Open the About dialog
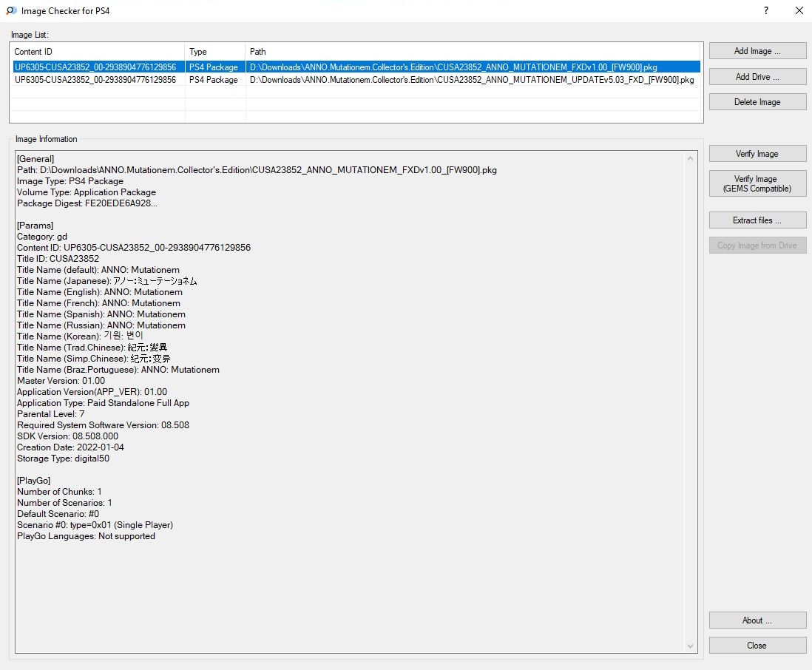Image resolution: width=812 pixels, height=670 pixels. point(757,620)
